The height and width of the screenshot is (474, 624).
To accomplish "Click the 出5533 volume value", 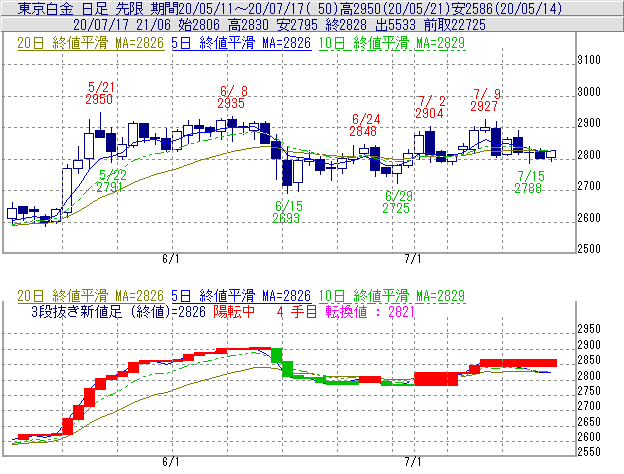I will [396, 25].
